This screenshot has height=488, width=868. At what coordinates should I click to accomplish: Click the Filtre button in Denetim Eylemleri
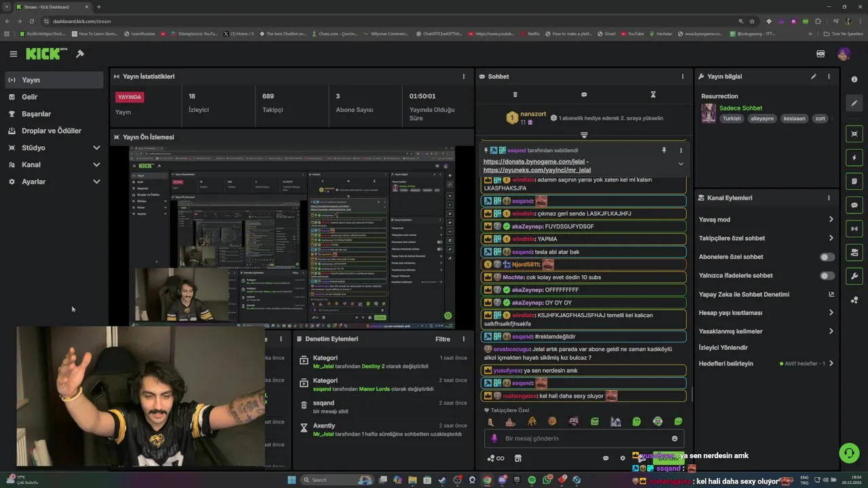(443, 339)
